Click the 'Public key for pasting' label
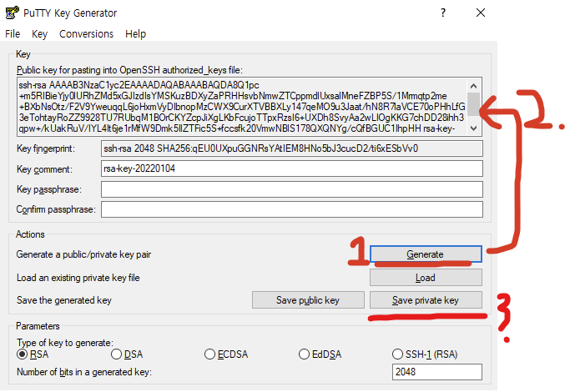This screenshot has height=392, width=570. pyautogui.click(x=129, y=70)
